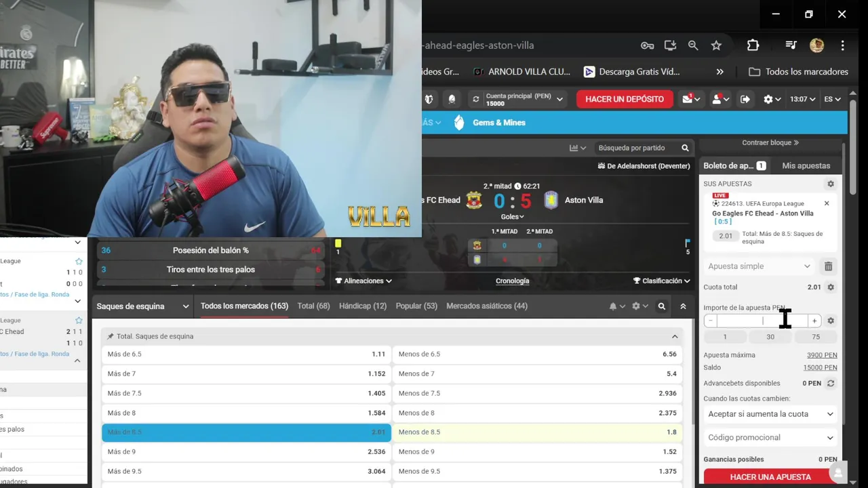Viewport: 868px width, 488px height.
Task: Open the user profile icon menu
Action: (x=719, y=99)
